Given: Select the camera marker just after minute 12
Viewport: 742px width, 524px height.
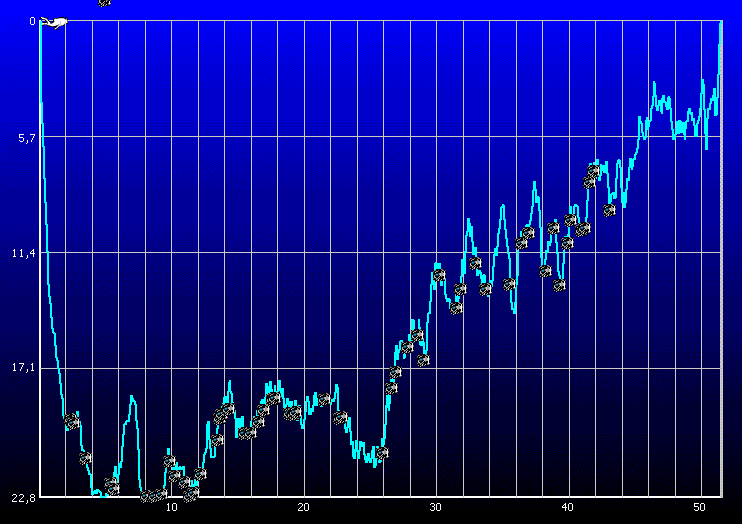Looking at the screenshot, I should [201, 474].
